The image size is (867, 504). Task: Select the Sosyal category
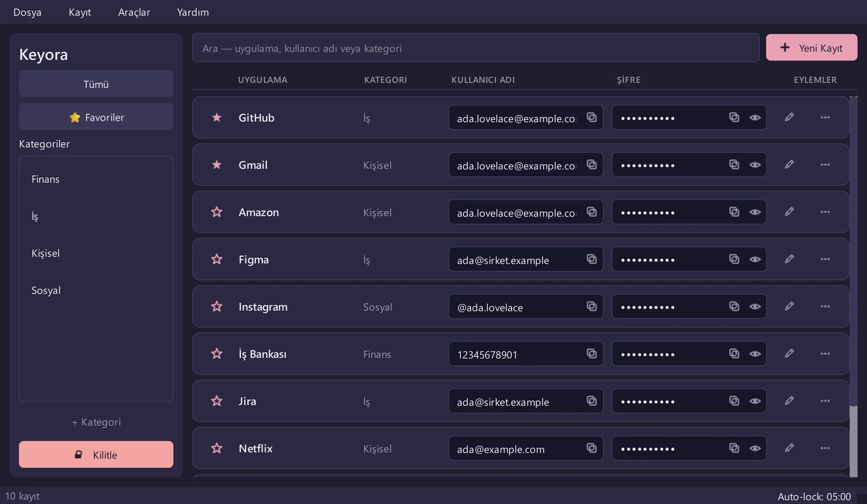[96, 290]
